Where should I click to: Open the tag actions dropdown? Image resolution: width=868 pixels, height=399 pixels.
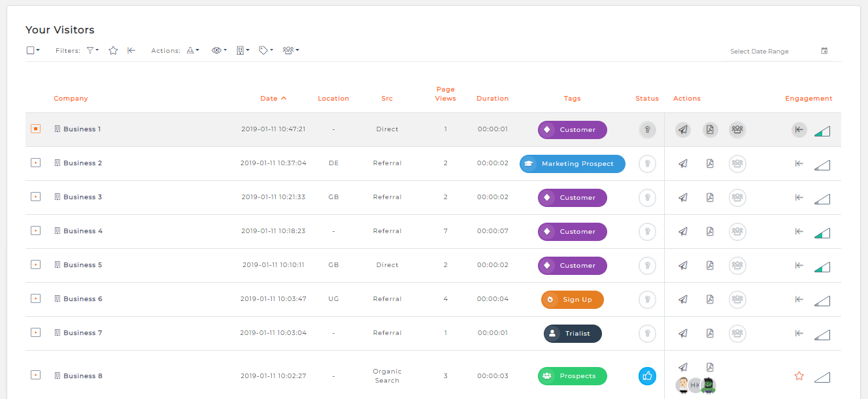click(x=265, y=50)
